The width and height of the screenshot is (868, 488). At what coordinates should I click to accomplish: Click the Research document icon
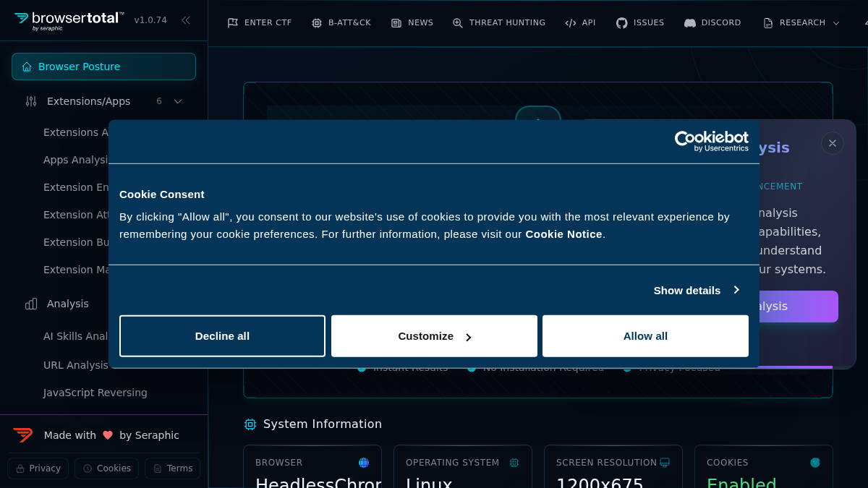coord(768,23)
